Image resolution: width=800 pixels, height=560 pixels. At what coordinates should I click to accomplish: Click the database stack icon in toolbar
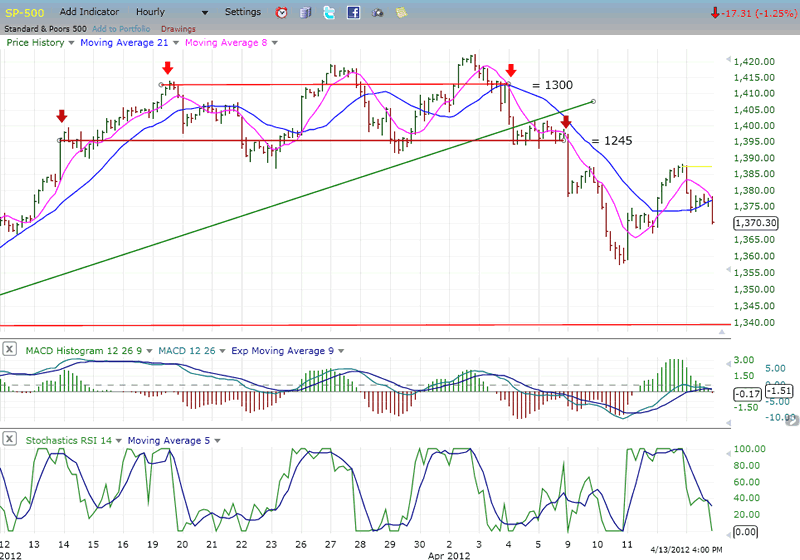(x=305, y=13)
